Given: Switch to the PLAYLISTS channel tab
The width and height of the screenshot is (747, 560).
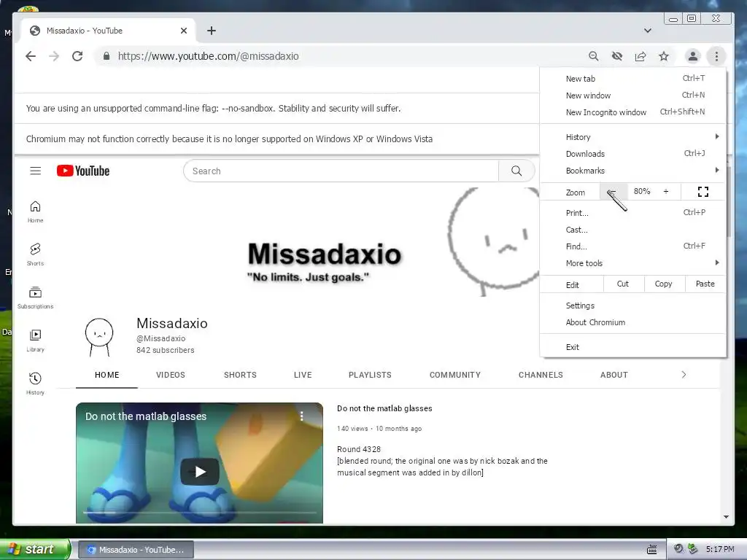Looking at the screenshot, I should 370,375.
